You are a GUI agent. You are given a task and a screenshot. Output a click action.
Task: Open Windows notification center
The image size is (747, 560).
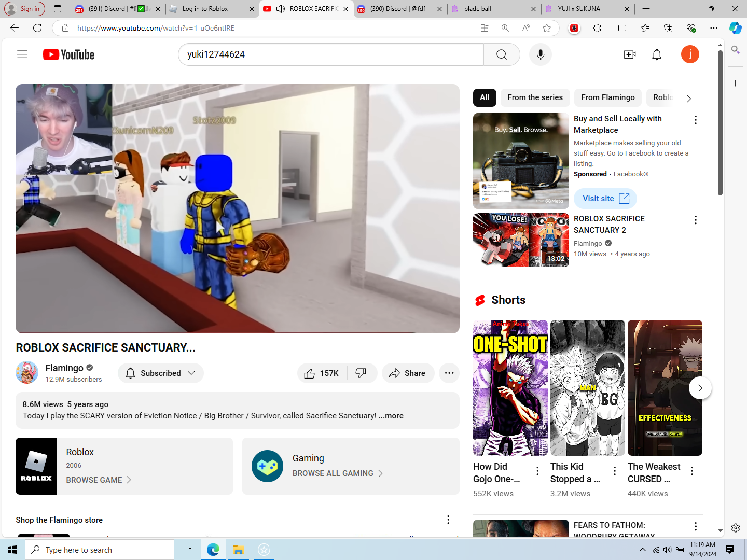point(730,550)
